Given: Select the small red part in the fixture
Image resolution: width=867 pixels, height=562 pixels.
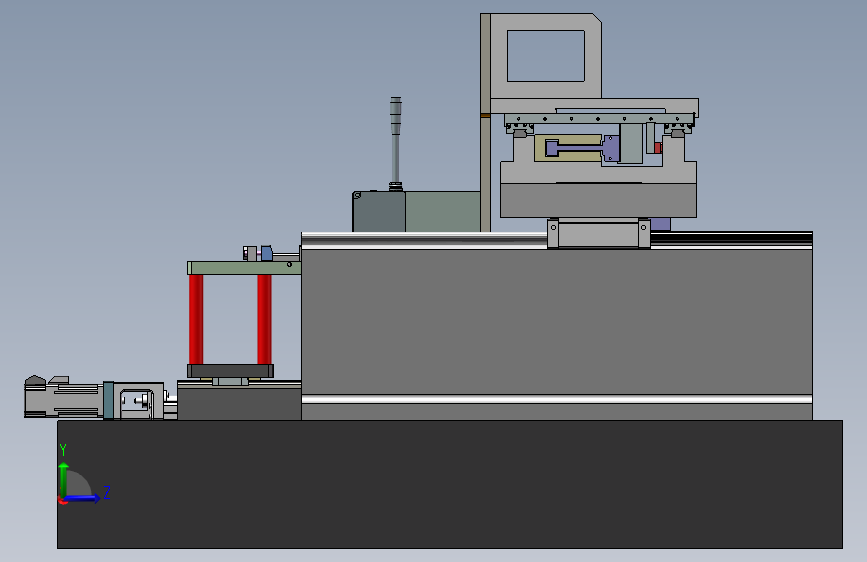Looking at the screenshot, I should point(658,148).
